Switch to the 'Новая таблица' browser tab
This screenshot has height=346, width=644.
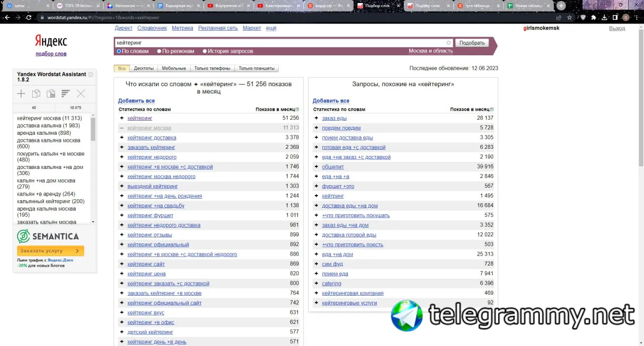coord(528,6)
